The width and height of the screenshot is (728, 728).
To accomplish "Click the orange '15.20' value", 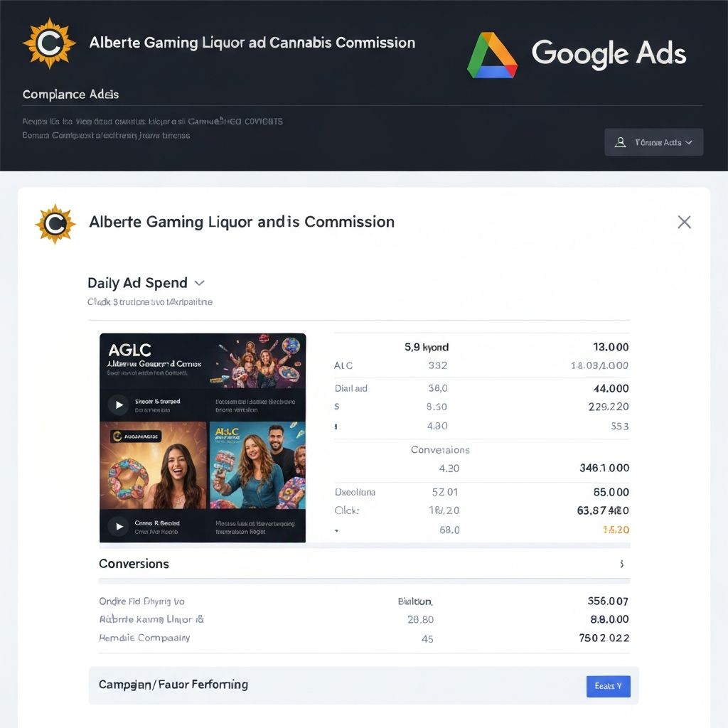I will pos(616,530).
